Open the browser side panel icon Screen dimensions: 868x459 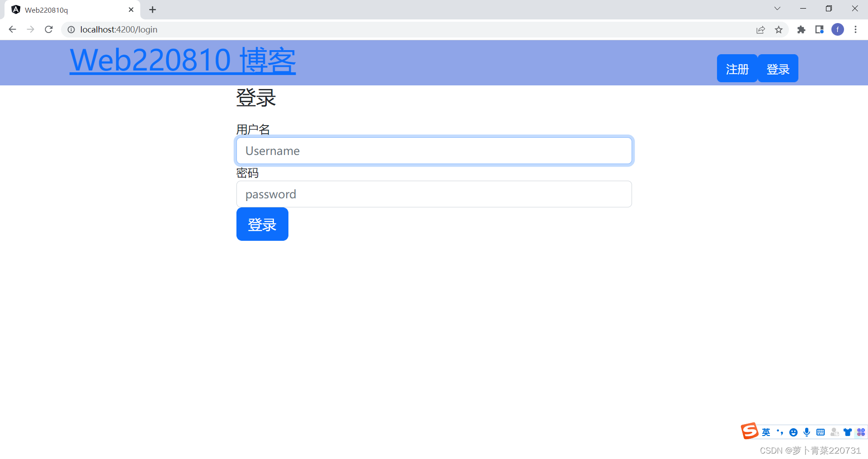[819, 29]
